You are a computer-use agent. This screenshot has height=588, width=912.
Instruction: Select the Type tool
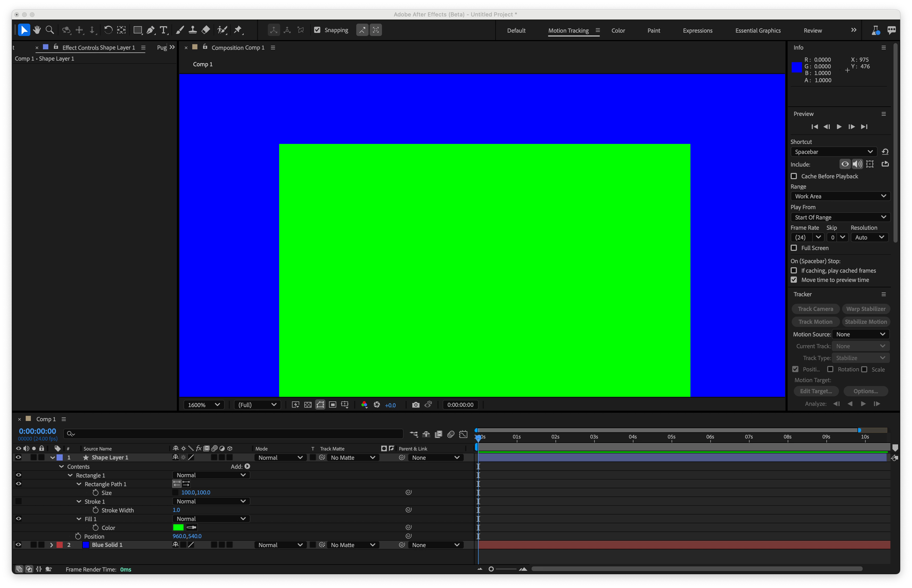164,30
